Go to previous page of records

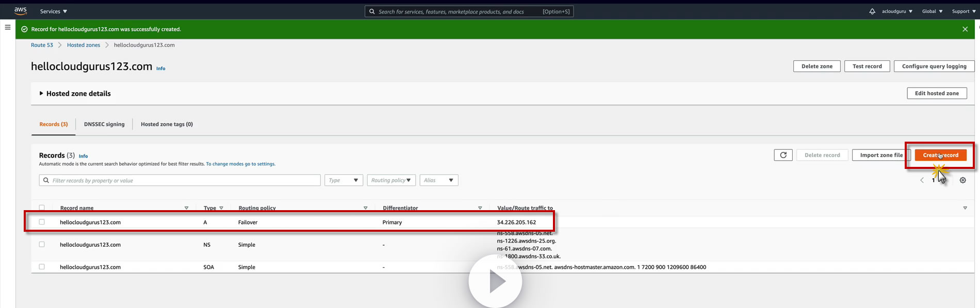[x=922, y=180]
